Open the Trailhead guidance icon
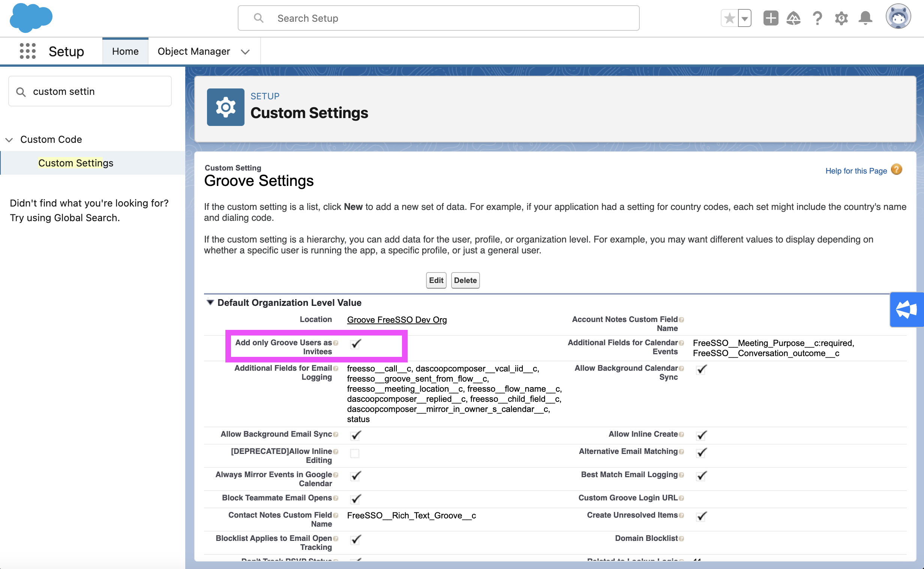Screen dimensions: 924x569 (793, 18)
